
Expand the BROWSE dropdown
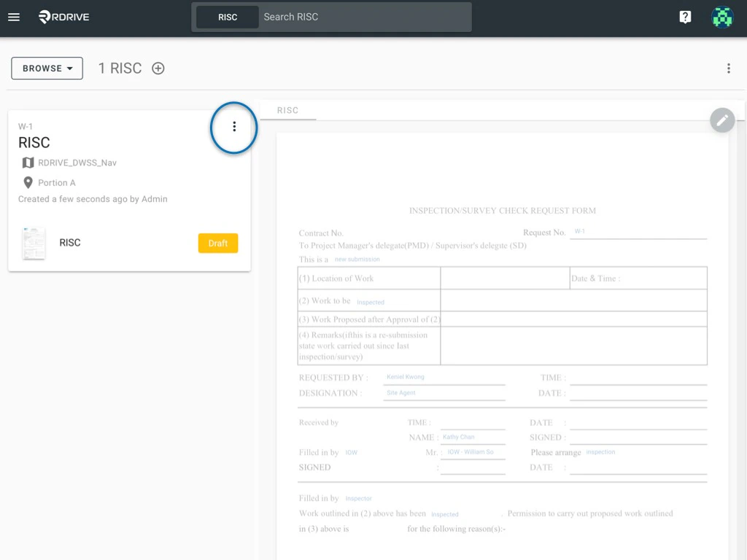coord(47,68)
